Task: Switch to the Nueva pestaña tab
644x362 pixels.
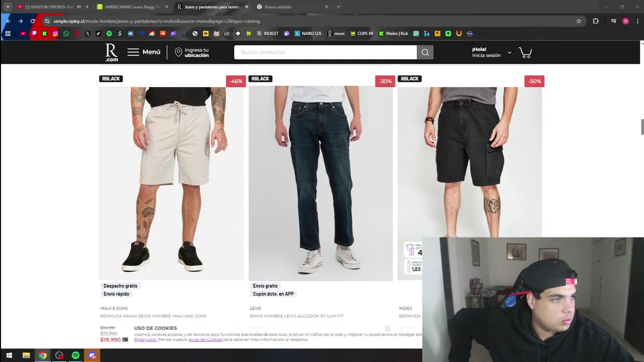Action: (x=292, y=7)
